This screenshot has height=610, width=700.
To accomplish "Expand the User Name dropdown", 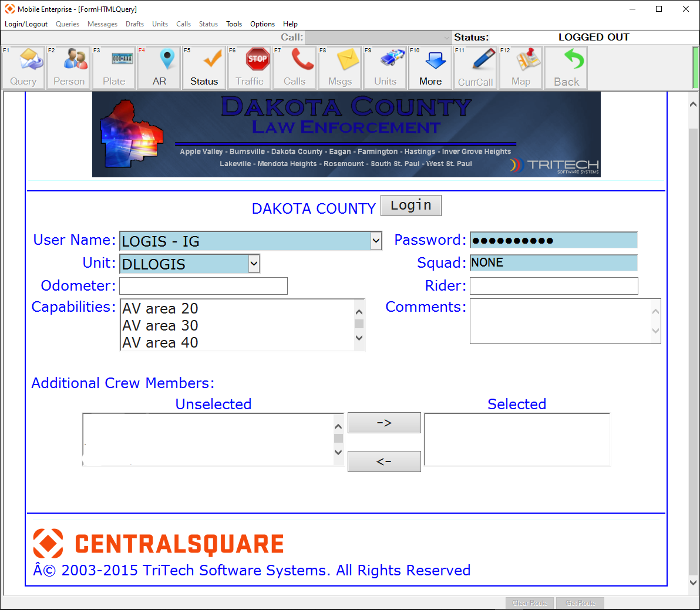I will click(376, 241).
